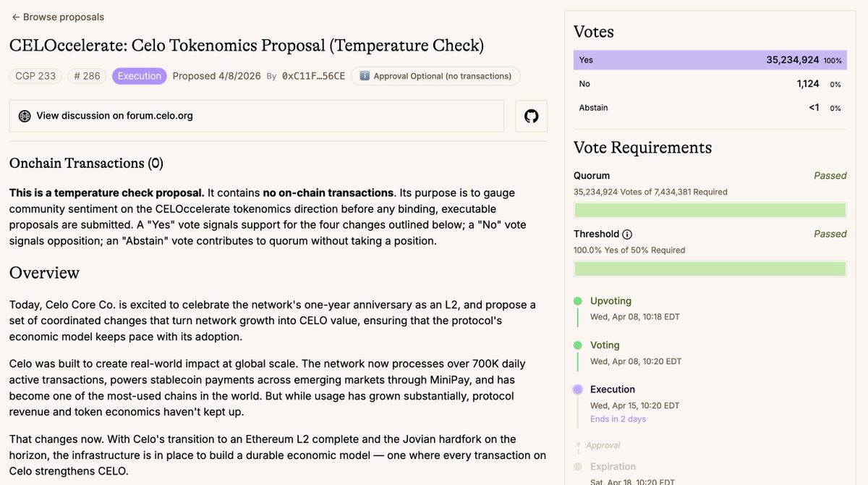
Task: Click the 'Ends in 2 days' text
Action: (618, 419)
